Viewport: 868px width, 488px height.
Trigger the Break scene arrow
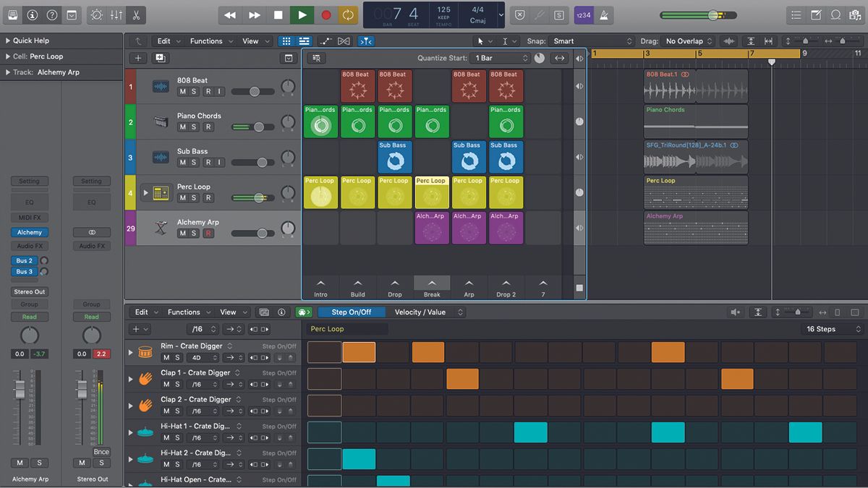[432, 284]
